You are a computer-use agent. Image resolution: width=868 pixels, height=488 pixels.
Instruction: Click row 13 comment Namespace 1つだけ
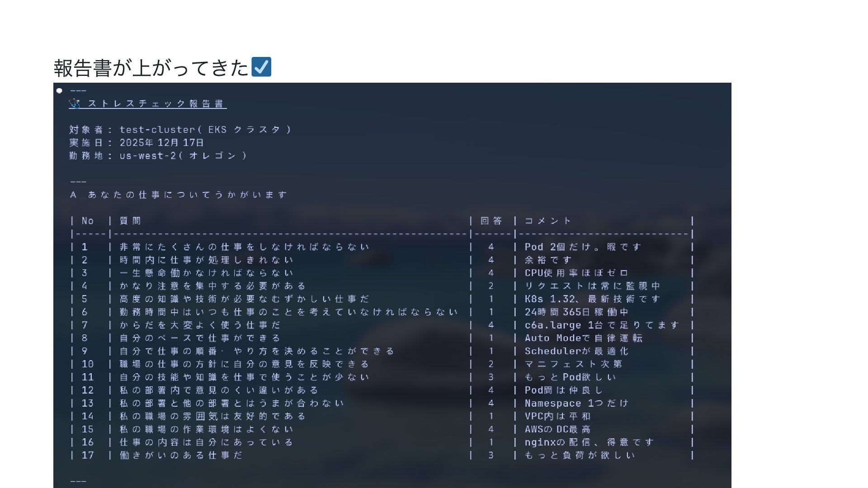point(576,404)
